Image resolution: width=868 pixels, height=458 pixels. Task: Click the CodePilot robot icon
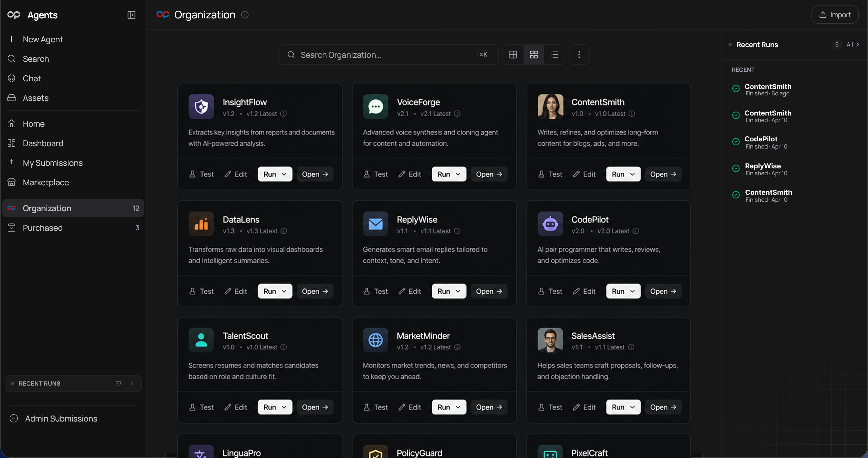coord(550,224)
